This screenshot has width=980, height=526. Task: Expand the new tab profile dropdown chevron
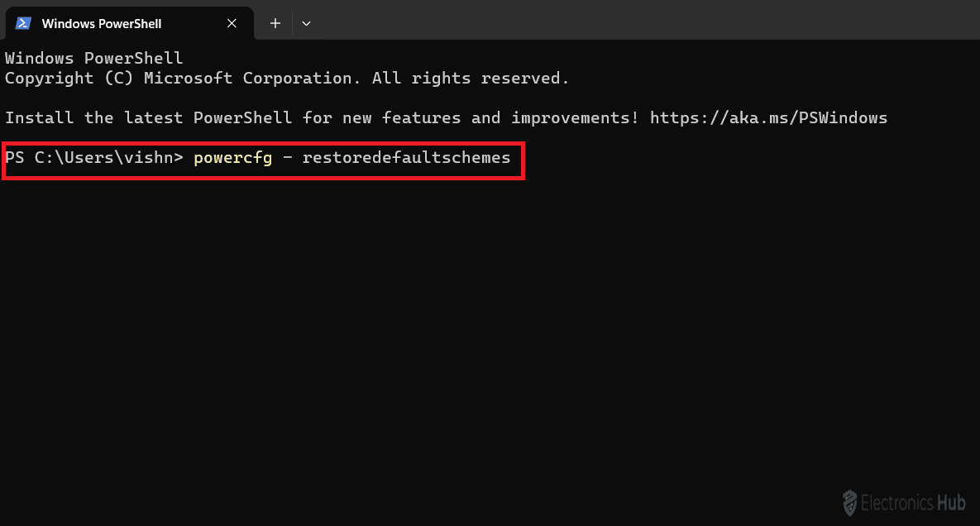(306, 23)
